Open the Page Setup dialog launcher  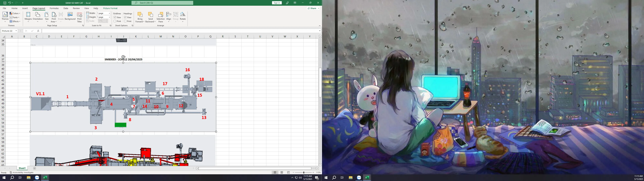[83, 25]
